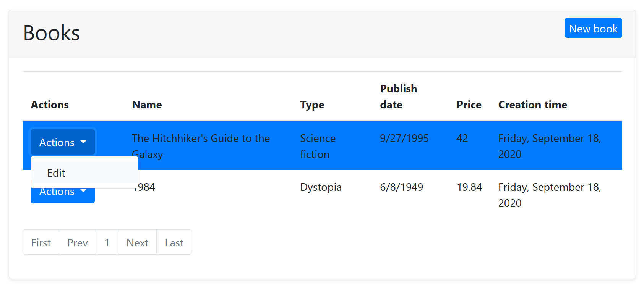Click the Books page heading
This screenshot has width=644, height=290.
52,33
